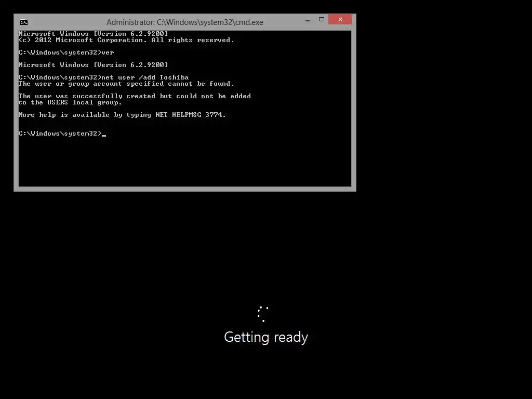
Task: Click the 'C:\Windows\system32>ver' command line
Action: tap(66, 52)
